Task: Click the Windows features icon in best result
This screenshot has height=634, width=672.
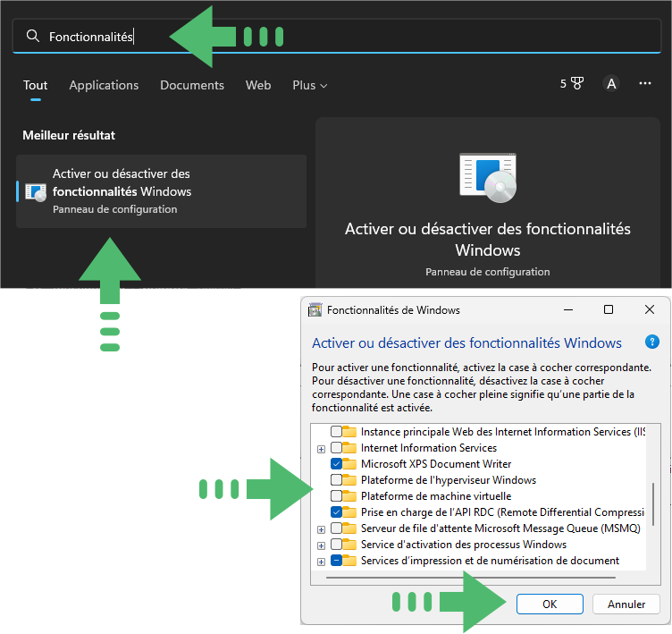Action: click(x=36, y=191)
